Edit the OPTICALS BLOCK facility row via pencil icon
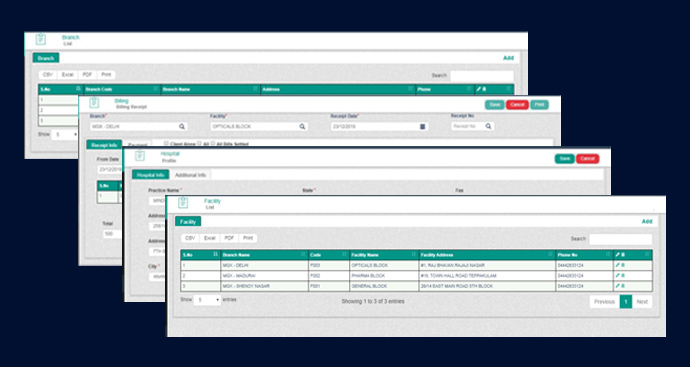This screenshot has width=690, height=367. point(617,265)
